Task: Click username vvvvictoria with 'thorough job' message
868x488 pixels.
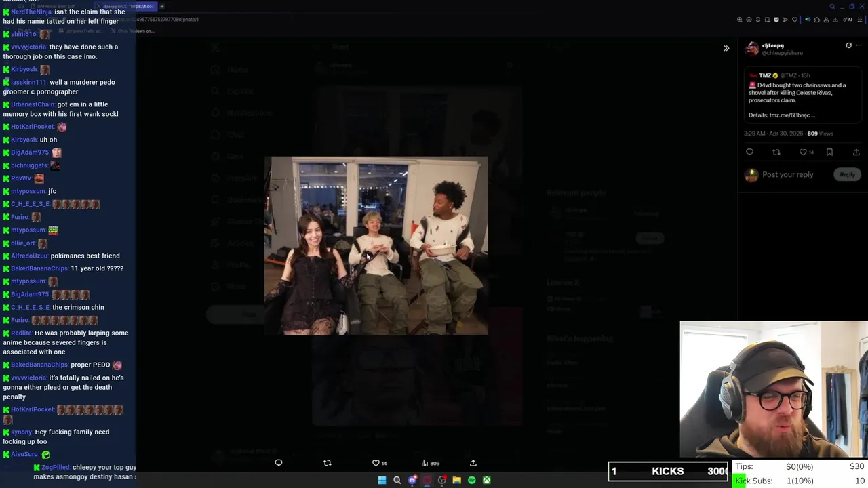Action: pos(28,47)
